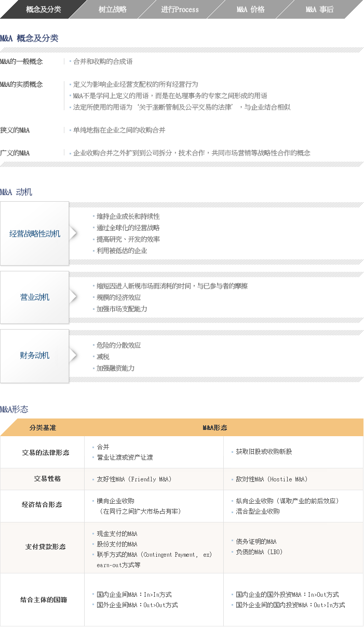Click the 财务动机 box
Screen dimensions: 364x628
pyautogui.click(x=35, y=356)
